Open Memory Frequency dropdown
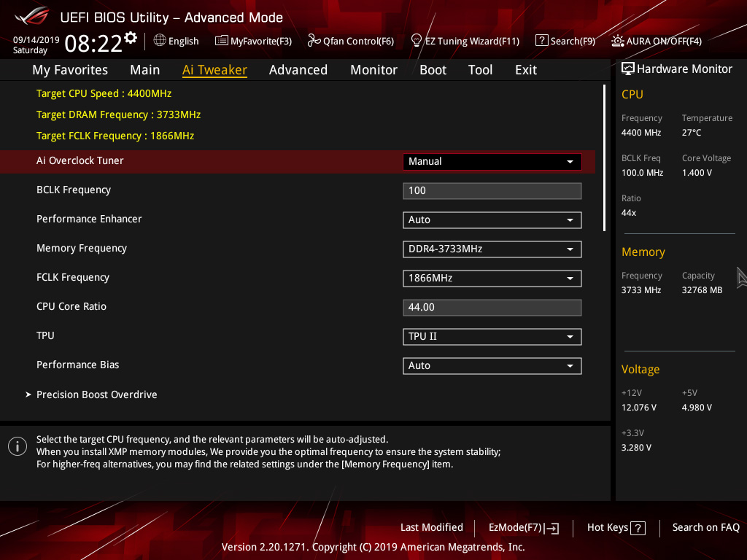 (x=492, y=249)
